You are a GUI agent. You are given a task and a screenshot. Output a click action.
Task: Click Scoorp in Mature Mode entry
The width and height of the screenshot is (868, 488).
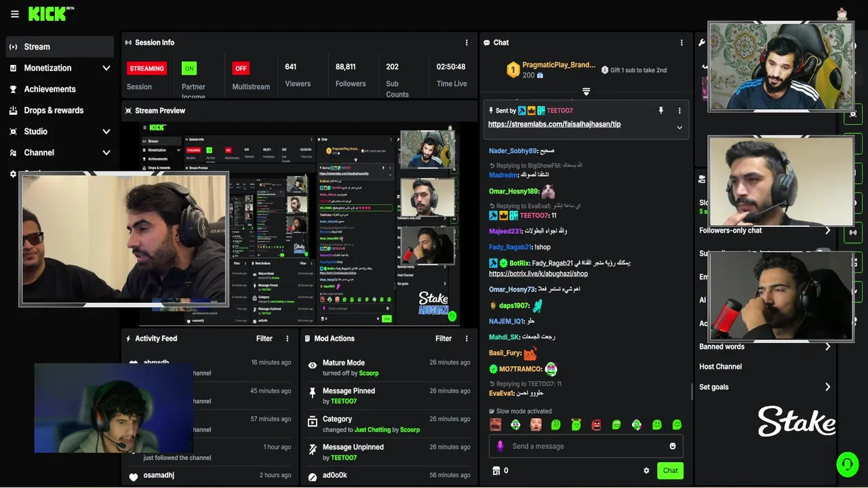click(369, 373)
